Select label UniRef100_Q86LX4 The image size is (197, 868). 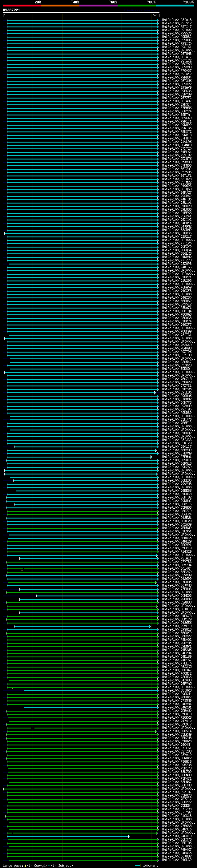[x=177, y=515]
